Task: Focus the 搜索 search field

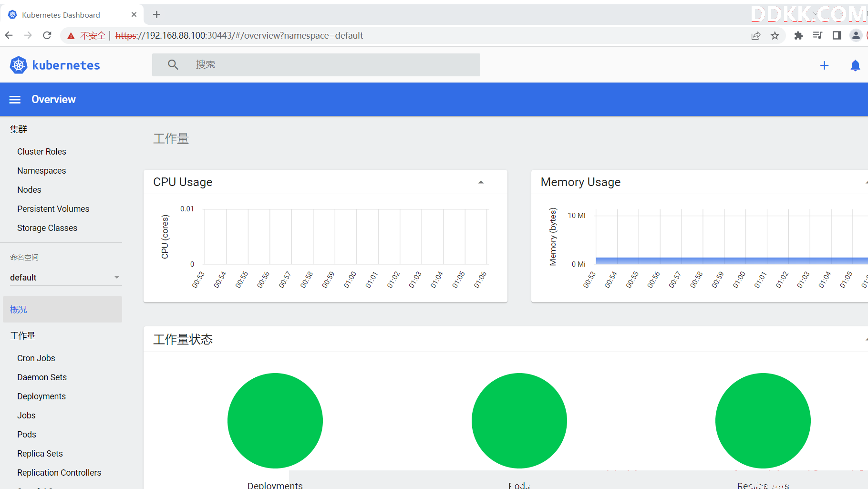Action: click(316, 64)
